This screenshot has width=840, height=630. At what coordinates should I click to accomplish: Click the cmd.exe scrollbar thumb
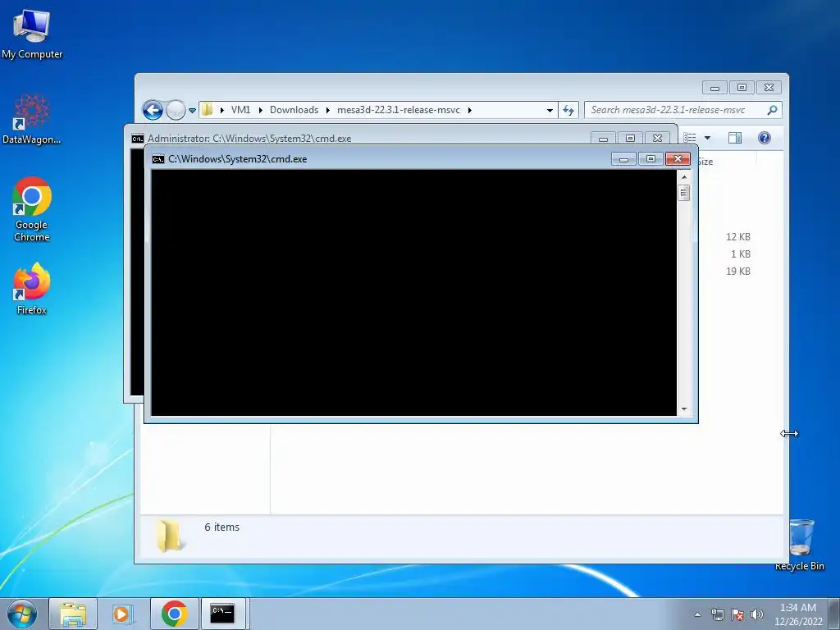pyautogui.click(x=683, y=192)
